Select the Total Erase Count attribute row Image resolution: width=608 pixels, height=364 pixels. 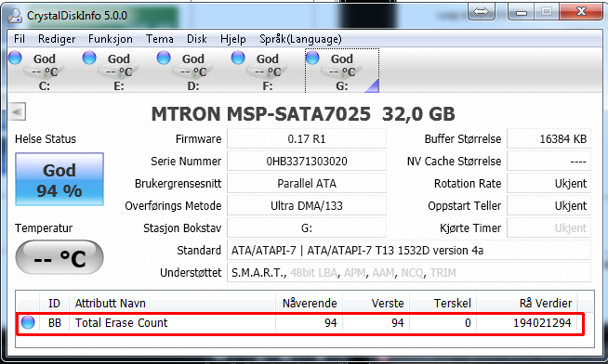coord(300,323)
